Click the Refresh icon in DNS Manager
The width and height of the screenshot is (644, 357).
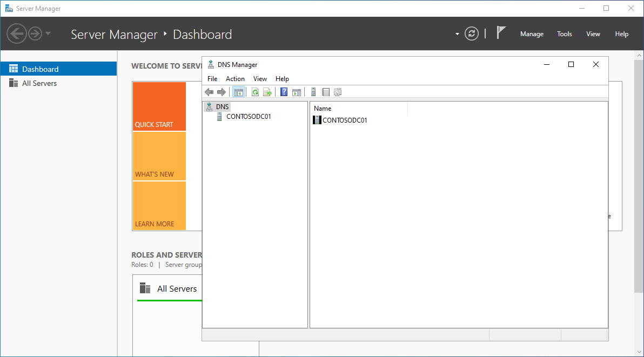coord(255,92)
